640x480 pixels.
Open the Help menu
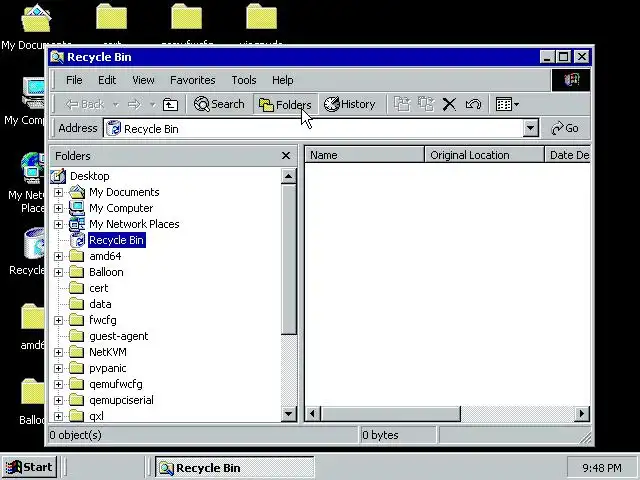[x=282, y=80]
